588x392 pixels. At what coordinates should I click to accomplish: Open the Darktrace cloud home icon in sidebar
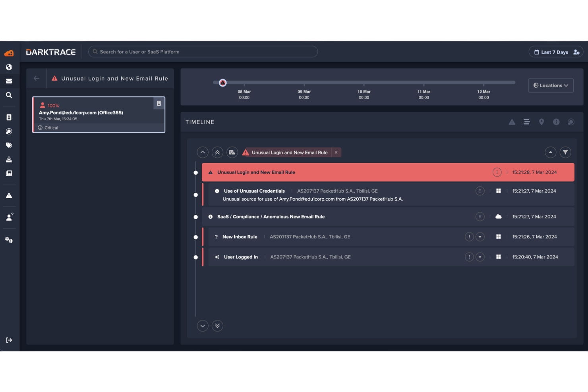pyautogui.click(x=9, y=53)
